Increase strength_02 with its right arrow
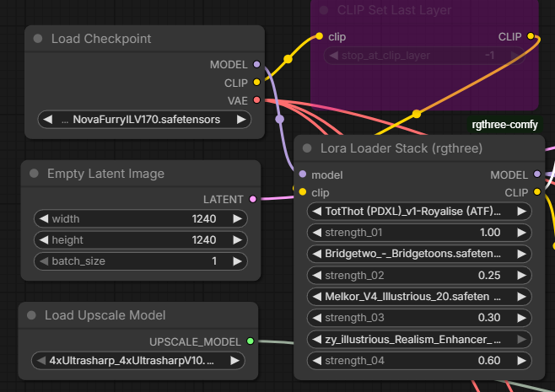This screenshot has width=555, height=392. coord(521,276)
